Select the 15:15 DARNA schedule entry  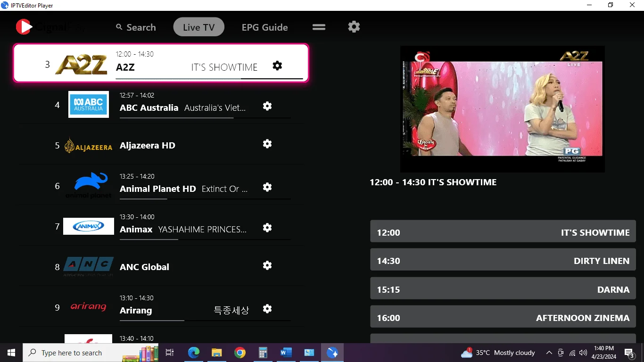503,288
